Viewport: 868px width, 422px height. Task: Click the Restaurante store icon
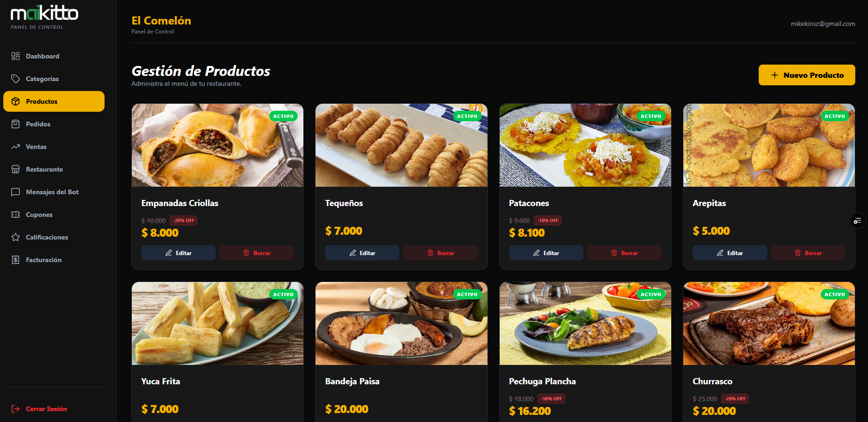click(x=16, y=169)
